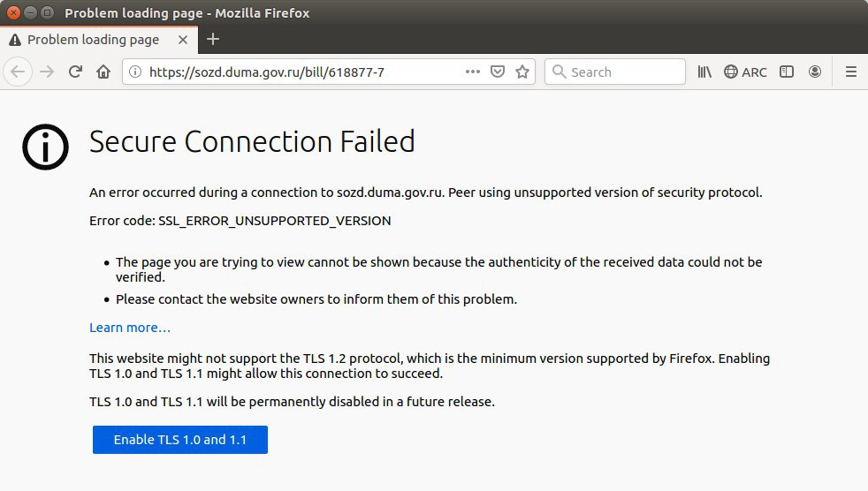Bookmark this page with star icon
Image resolution: width=868 pixels, height=491 pixels.
tap(522, 72)
